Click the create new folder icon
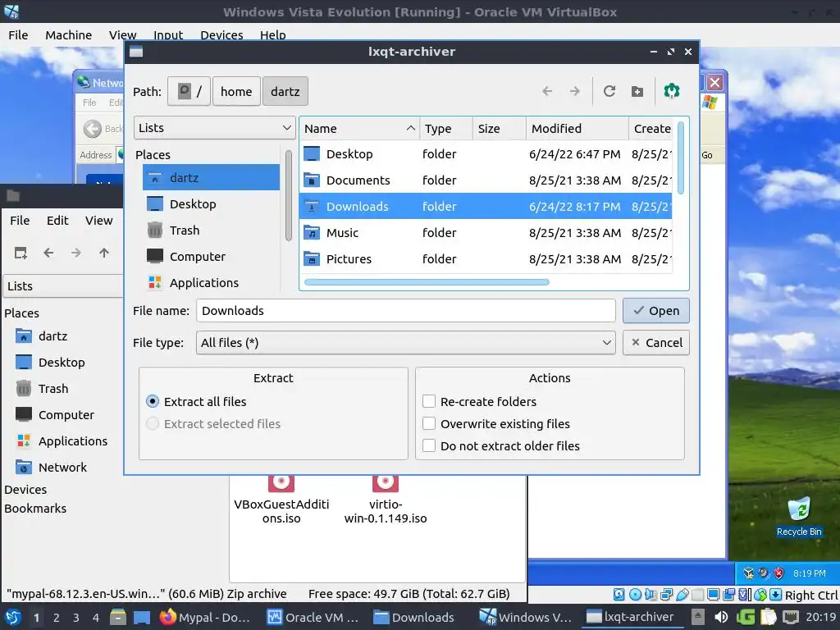The width and height of the screenshot is (840, 630). 637,92
